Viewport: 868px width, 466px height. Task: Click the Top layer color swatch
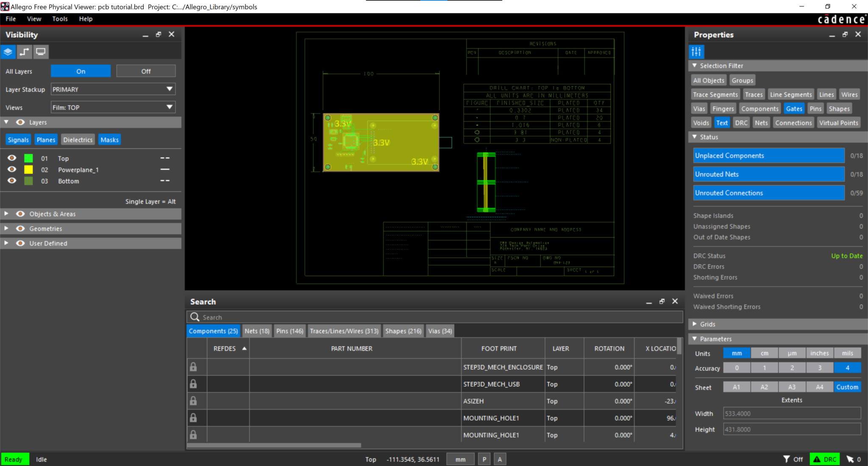[28, 158]
